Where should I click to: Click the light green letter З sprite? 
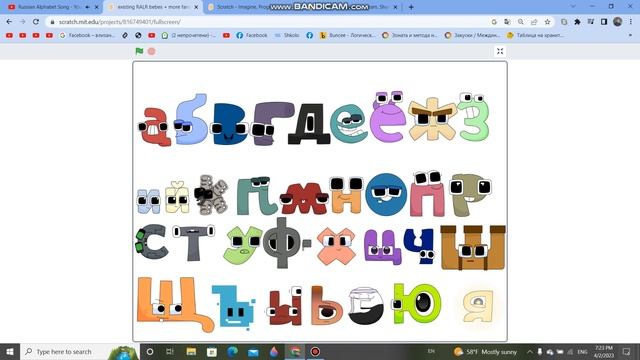click(473, 117)
